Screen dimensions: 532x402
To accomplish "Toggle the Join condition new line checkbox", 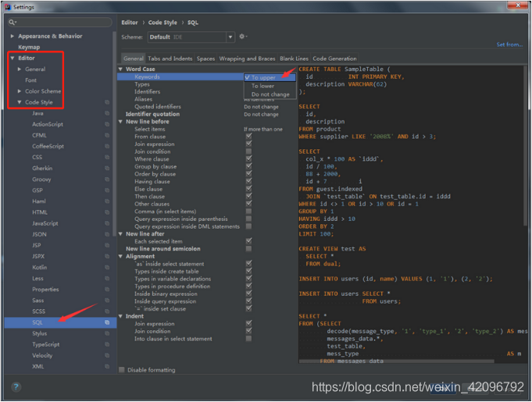I will pos(248,151).
